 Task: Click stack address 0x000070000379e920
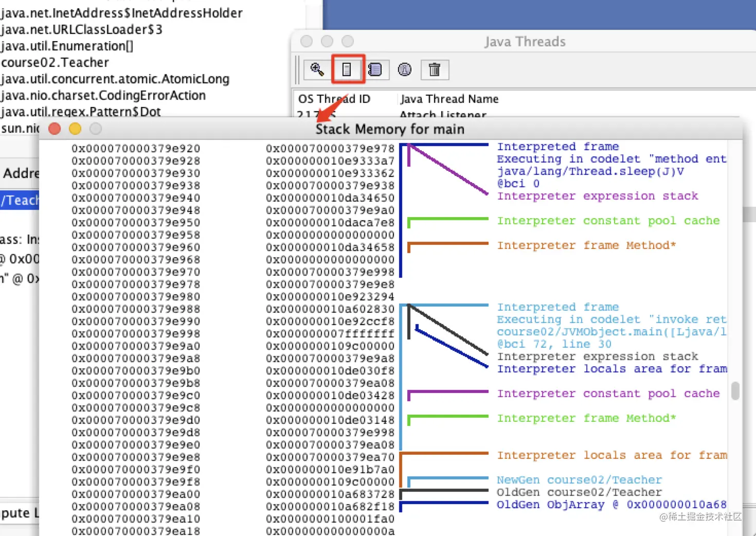coord(136,148)
